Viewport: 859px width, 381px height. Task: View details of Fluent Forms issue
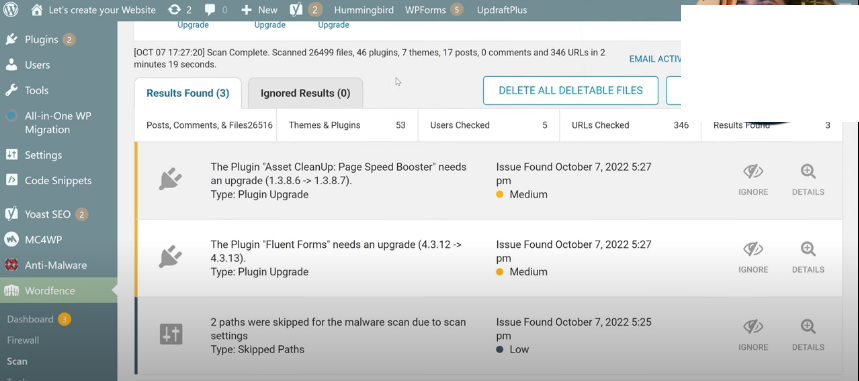click(808, 258)
